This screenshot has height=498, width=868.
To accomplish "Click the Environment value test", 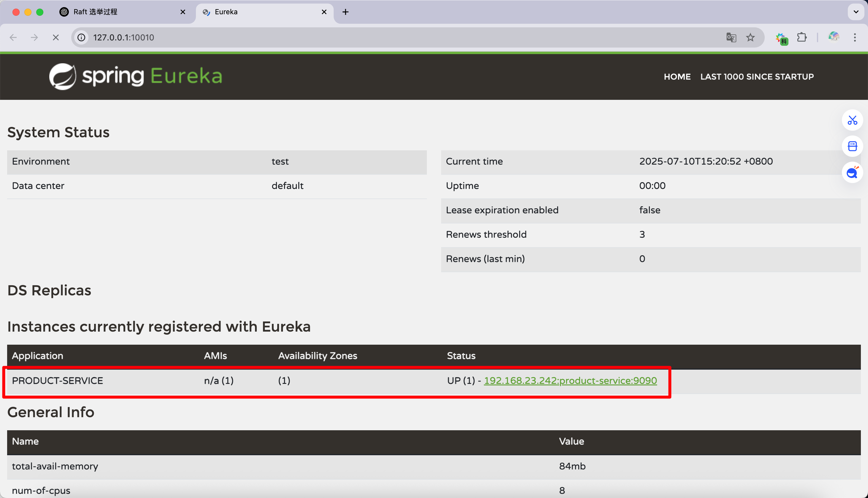I will [280, 161].
